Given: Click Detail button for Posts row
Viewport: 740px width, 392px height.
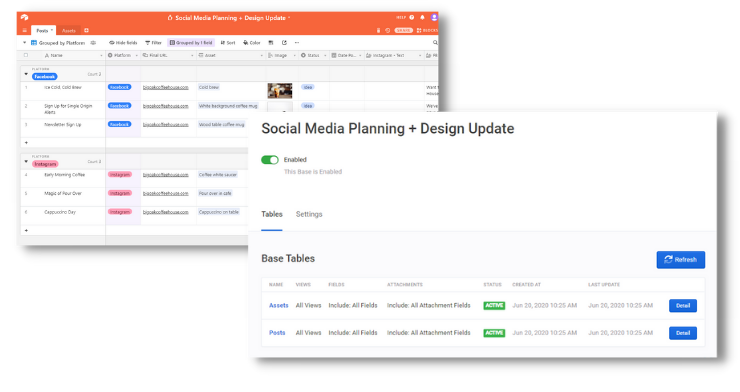Looking at the screenshot, I should pyautogui.click(x=683, y=333).
